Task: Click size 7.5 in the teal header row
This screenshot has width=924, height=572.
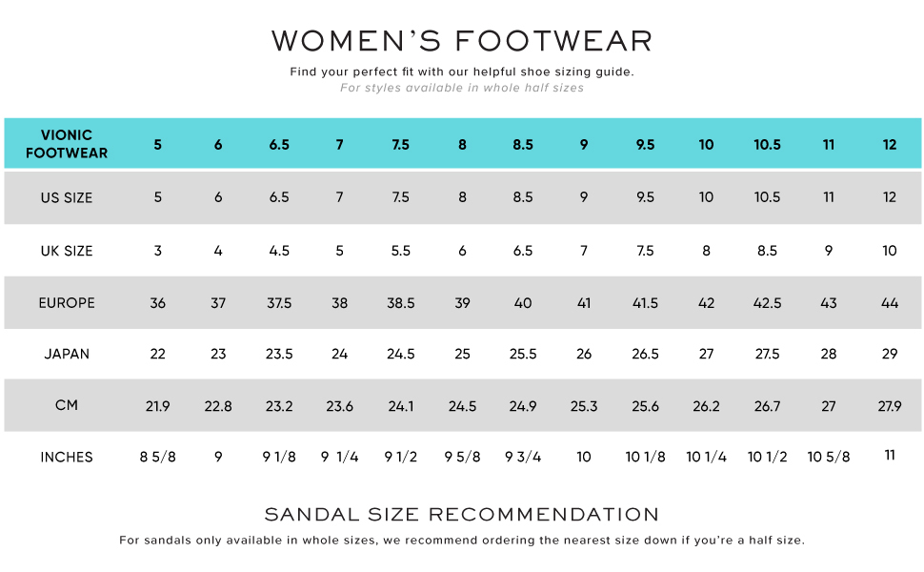Action: pyautogui.click(x=401, y=145)
